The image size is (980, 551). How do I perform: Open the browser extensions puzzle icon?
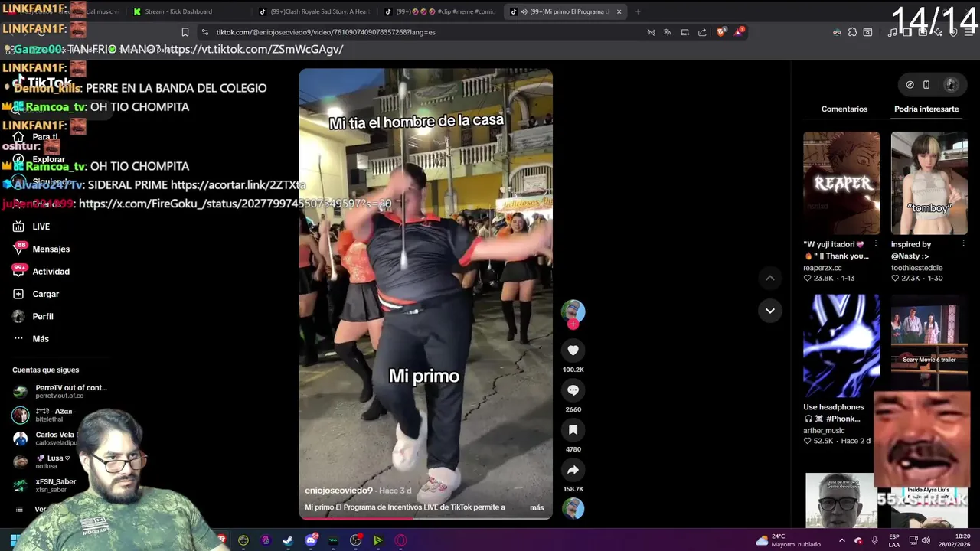(x=852, y=32)
